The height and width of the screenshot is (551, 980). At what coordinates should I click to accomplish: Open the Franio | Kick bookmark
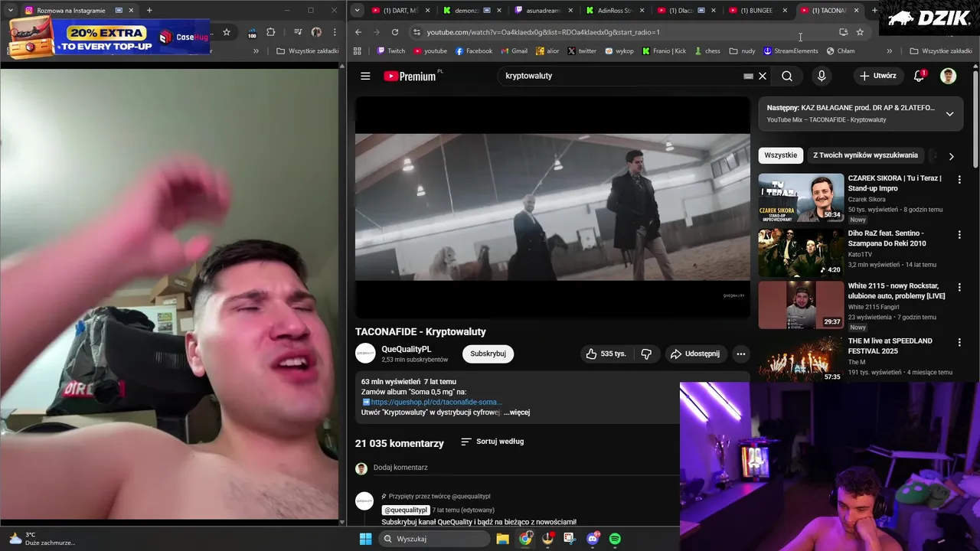pos(664,51)
